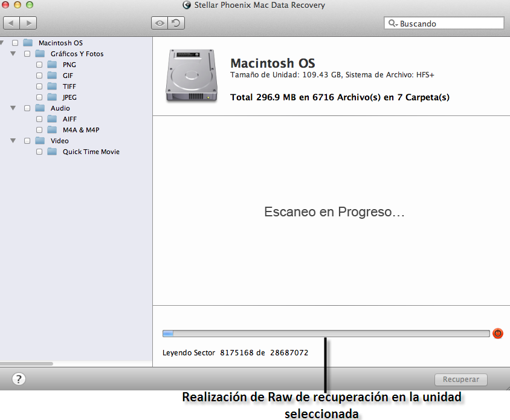Viewport: 510px width, 420px height.
Task: Select the M4A & M4P checkbox
Action: point(39,130)
